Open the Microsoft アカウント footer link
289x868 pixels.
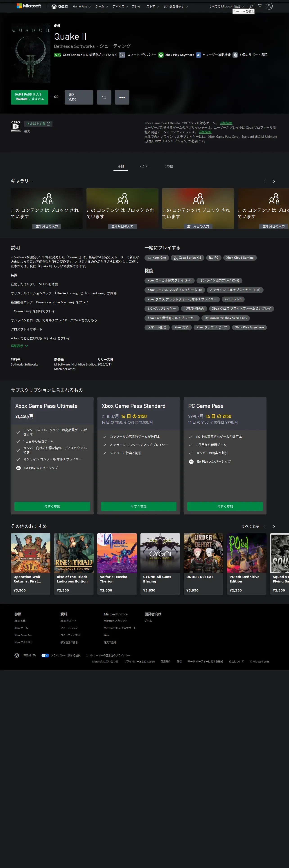click(x=115, y=621)
